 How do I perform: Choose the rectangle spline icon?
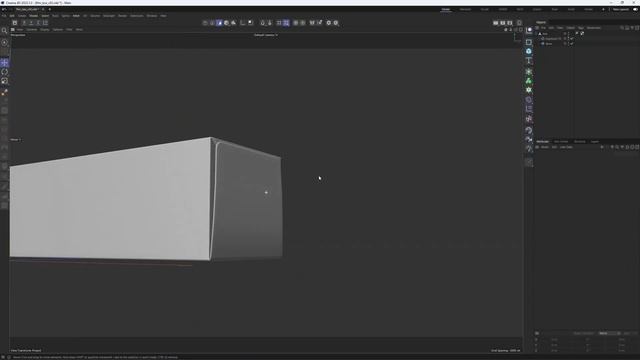tap(529, 42)
